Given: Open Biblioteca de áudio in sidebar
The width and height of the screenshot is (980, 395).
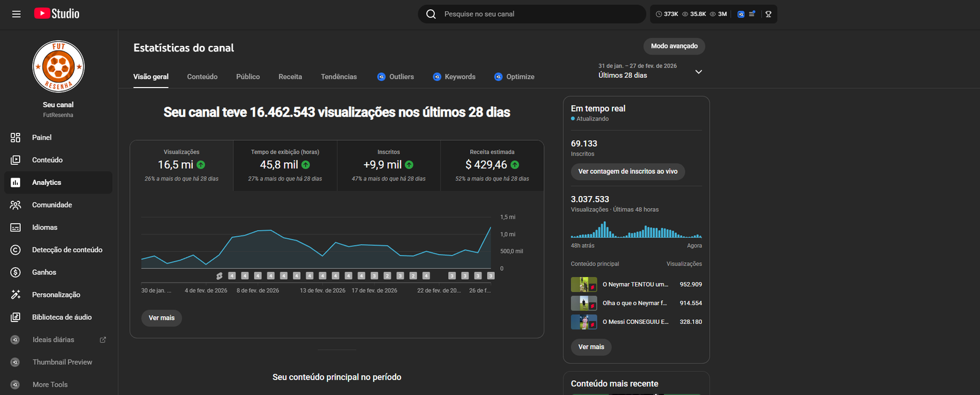Looking at the screenshot, I should pyautogui.click(x=61, y=317).
